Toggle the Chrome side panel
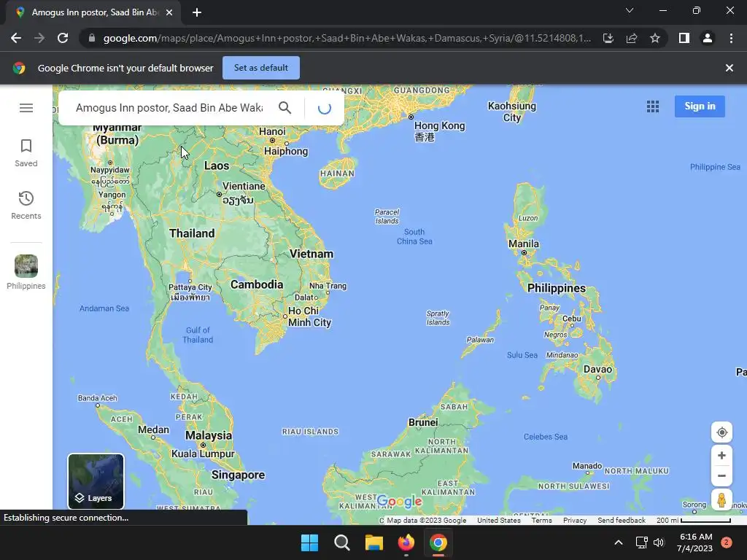The image size is (747, 560). (x=684, y=38)
